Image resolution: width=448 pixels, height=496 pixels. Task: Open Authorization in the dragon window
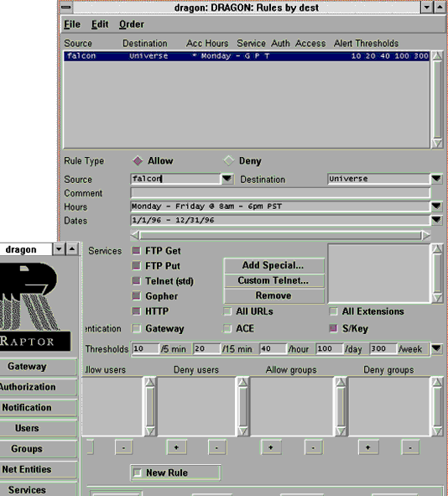(38, 387)
